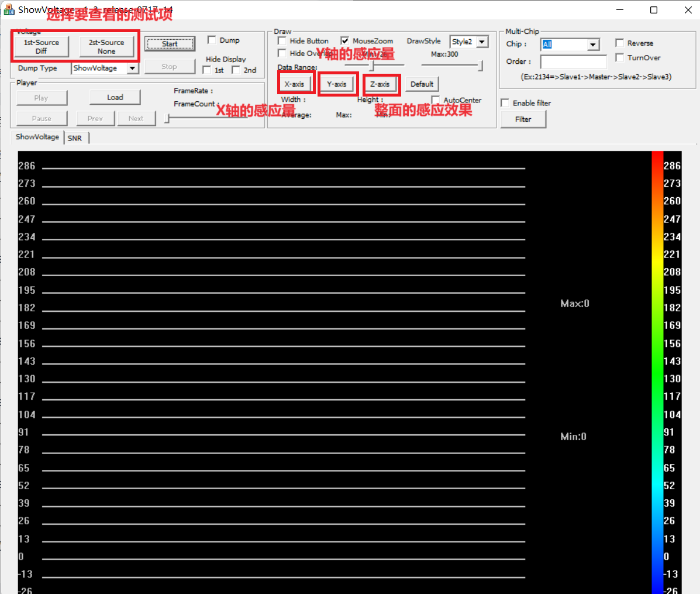Click the Filter button
The width and height of the screenshot is (700, 594).
(x=523, y=119)
